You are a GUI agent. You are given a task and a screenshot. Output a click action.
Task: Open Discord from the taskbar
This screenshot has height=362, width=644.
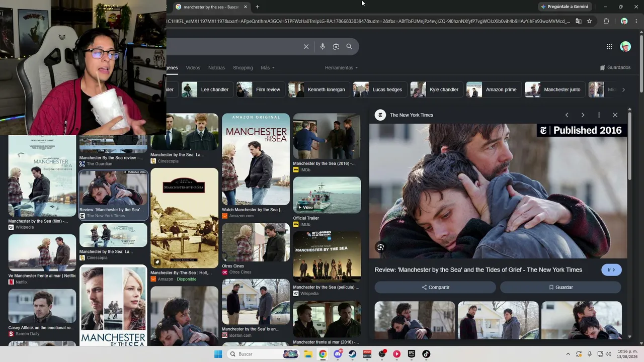click(338, 354)
